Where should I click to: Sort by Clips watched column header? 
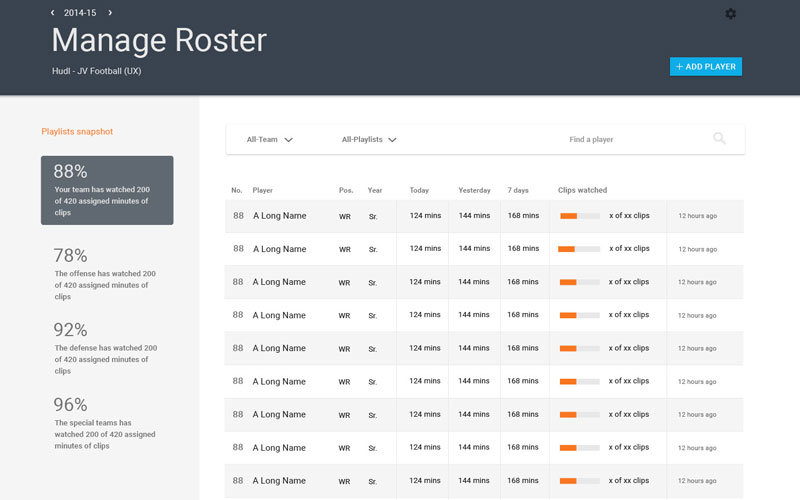[x=582, y=190]
